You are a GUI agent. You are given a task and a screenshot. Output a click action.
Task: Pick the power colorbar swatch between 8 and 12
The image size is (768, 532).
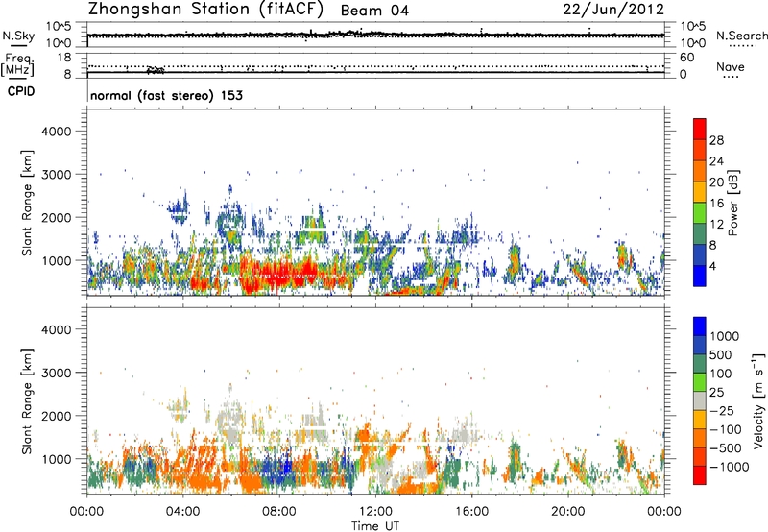(700, 234)
